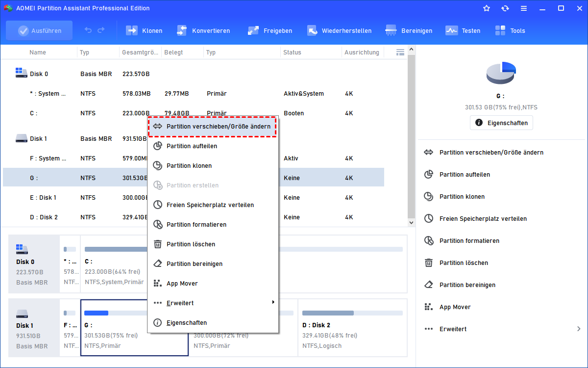Image resolution: width=588 pixels, height=368 pixels.
Task: Click the column view settings icon
Action: [x=400, y=52]
